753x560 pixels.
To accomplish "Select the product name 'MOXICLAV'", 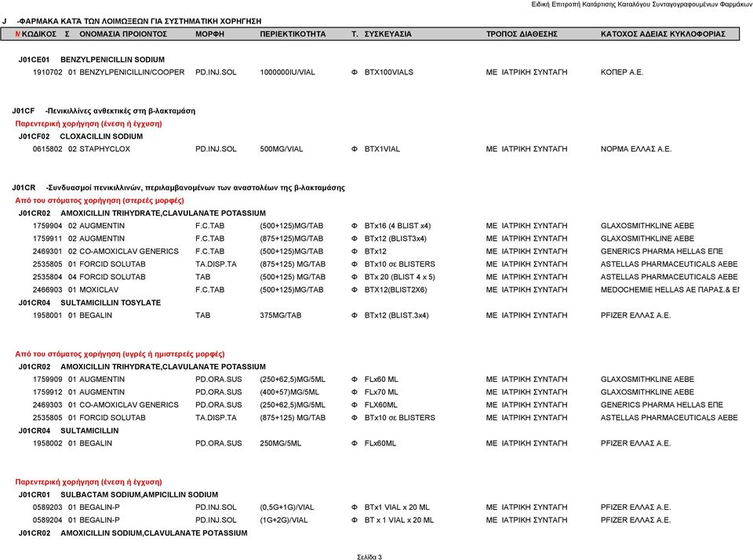I will (x=99, y=289).
